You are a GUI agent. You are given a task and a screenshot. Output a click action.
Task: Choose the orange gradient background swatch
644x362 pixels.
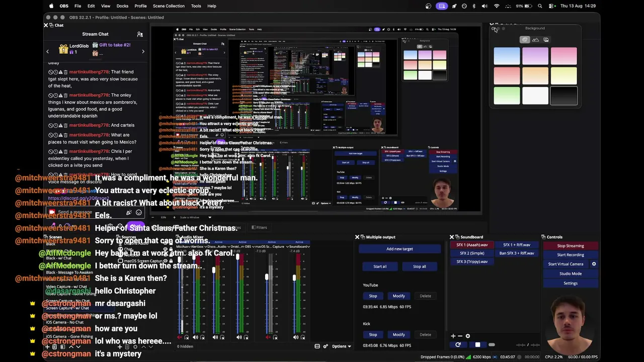click(535, 76)
